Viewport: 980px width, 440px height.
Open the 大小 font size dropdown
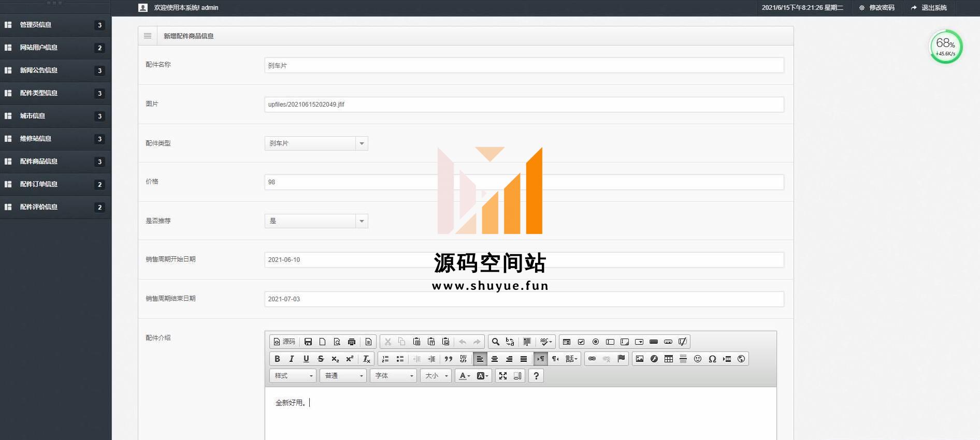coord(436,376)
